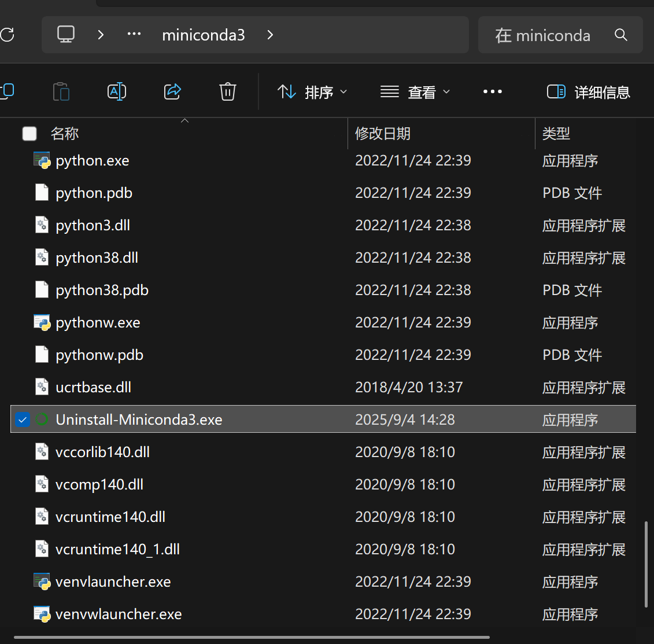Image resolution: width=654 pixels, height=644 pixels.
Task: Open the 排序 sort dropdown
Action: (312, 92)
